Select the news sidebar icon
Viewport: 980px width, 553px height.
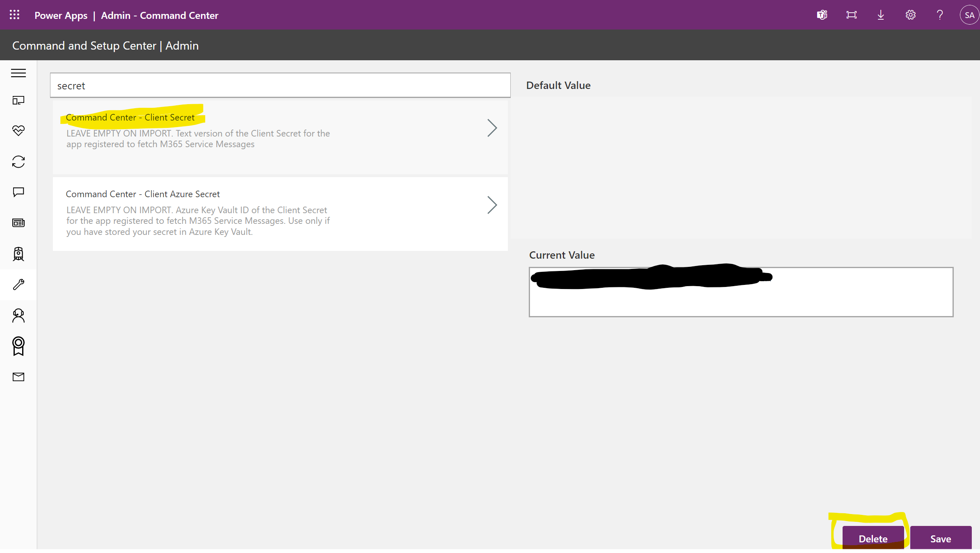[x=18, y=223]
